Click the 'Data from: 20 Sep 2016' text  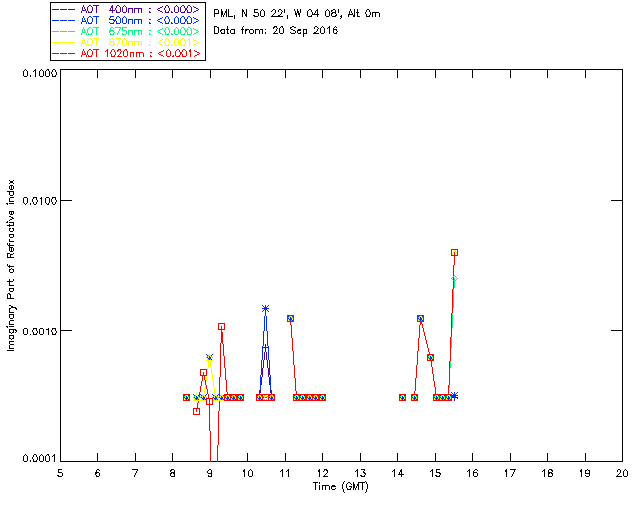click(276, 31)
